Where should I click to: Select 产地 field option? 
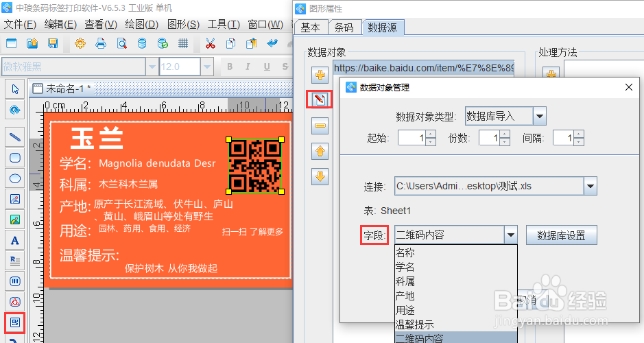point(455,296)
